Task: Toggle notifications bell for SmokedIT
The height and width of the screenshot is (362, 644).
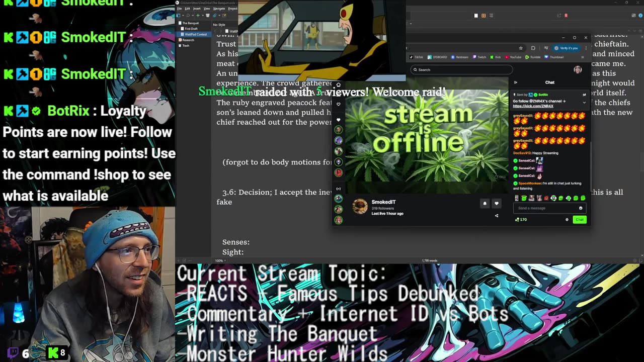Action: (485, 204)
